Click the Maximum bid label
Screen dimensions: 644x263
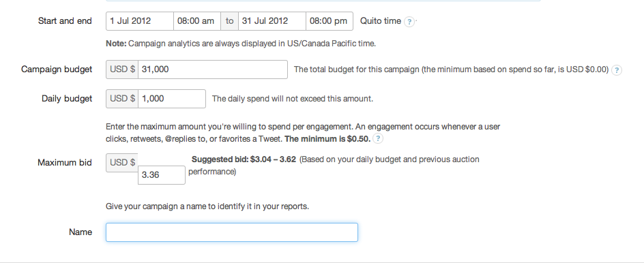65,163
